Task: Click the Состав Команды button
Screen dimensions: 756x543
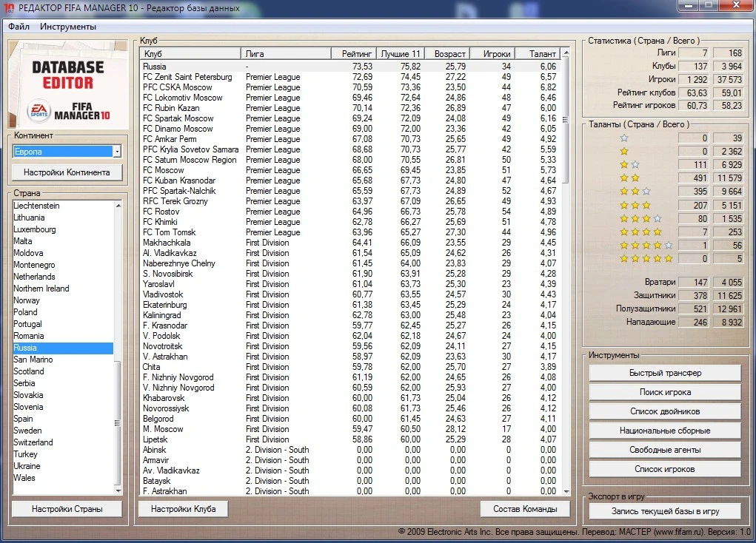Action: pos(525,509)
